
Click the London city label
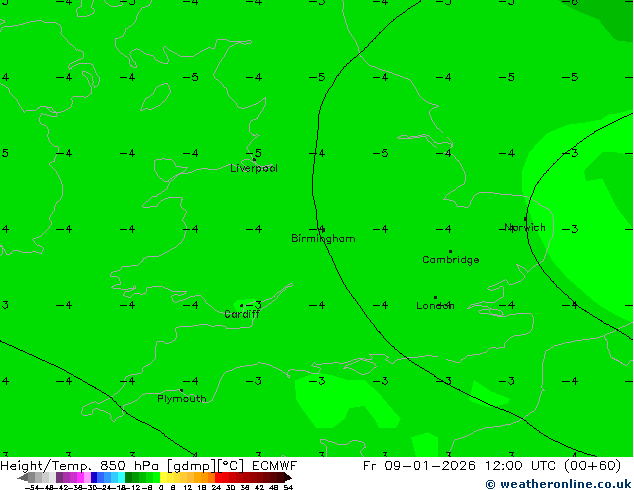click(435, 306)
